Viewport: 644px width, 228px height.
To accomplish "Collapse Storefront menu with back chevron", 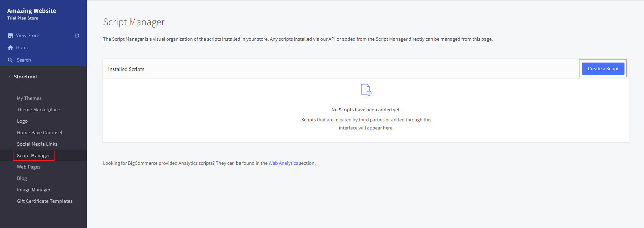I will pyautogui.click(x=10, y=77).
